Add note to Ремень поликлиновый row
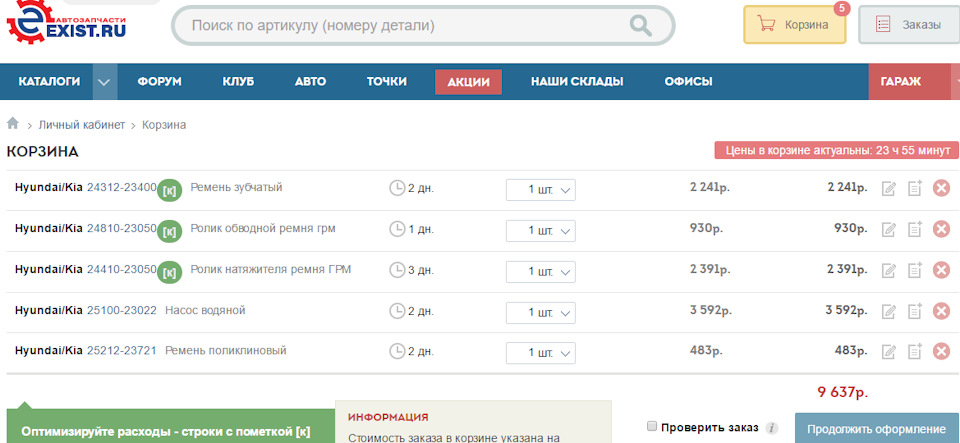 click(915, 352)
